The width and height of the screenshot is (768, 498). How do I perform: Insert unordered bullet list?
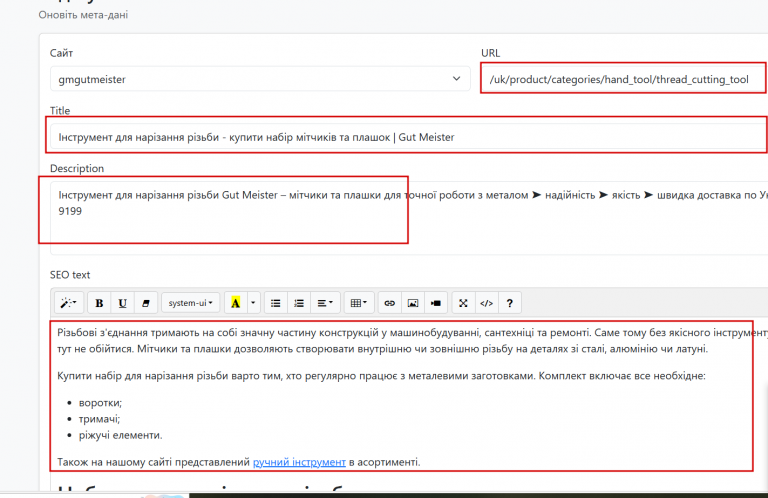point(276,303)
